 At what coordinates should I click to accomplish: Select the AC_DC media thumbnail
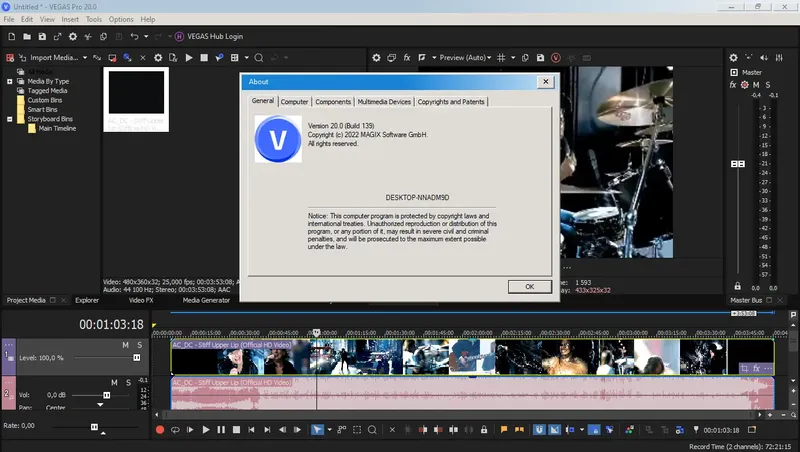coord(136,99)
